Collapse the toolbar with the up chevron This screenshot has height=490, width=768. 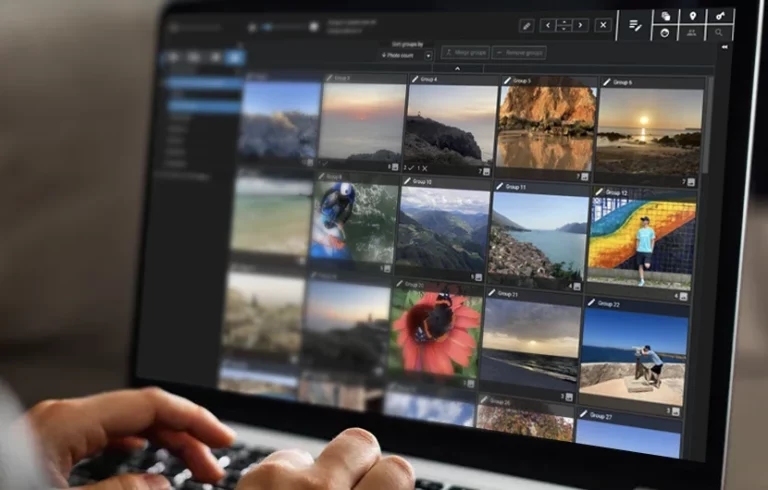click(457, 69)
